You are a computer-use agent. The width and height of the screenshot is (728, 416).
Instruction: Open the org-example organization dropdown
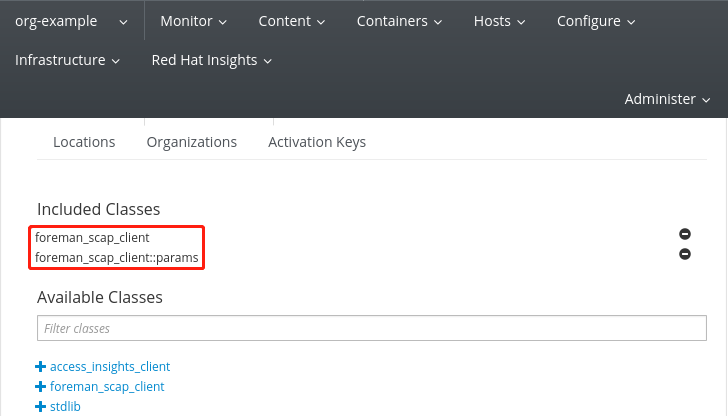tap(71, 21)
